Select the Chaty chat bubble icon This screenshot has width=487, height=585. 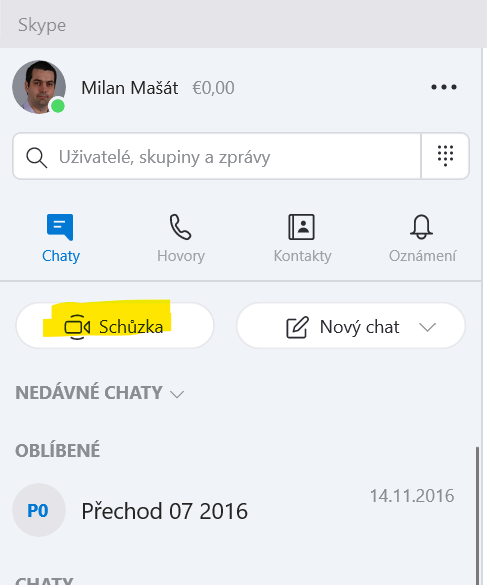60,227
